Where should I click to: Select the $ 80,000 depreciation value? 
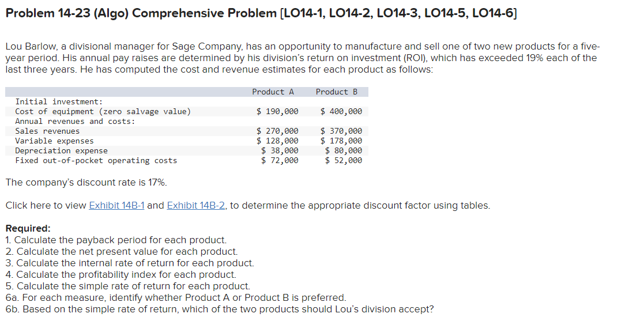coord(344,150)
